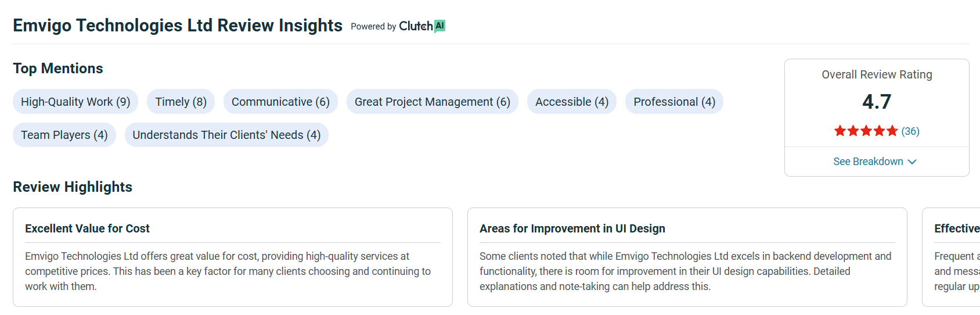Click the red star rating icons
980x315 pixels.
click(866, 131)
